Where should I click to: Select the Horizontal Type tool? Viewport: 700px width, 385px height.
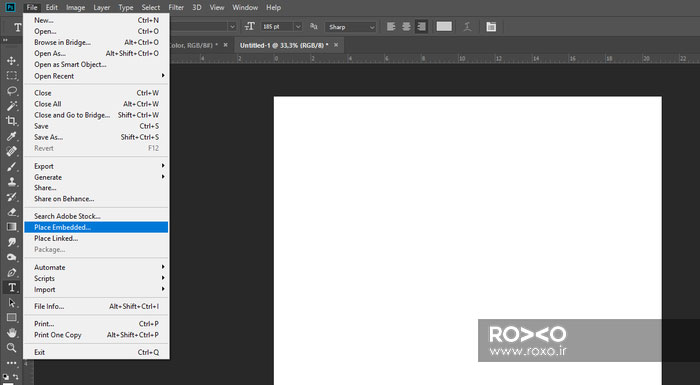pyautogui.click(x=12, y=288)
